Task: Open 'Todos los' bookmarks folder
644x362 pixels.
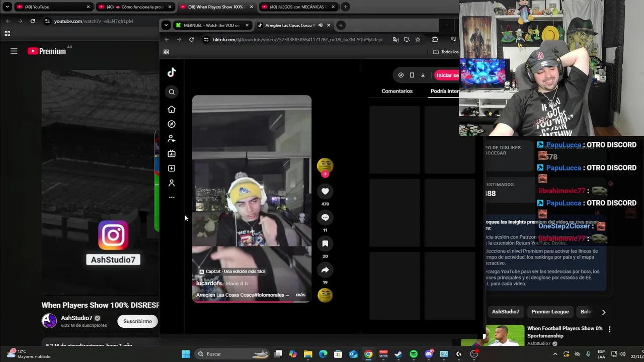Action: click(446, 52)
